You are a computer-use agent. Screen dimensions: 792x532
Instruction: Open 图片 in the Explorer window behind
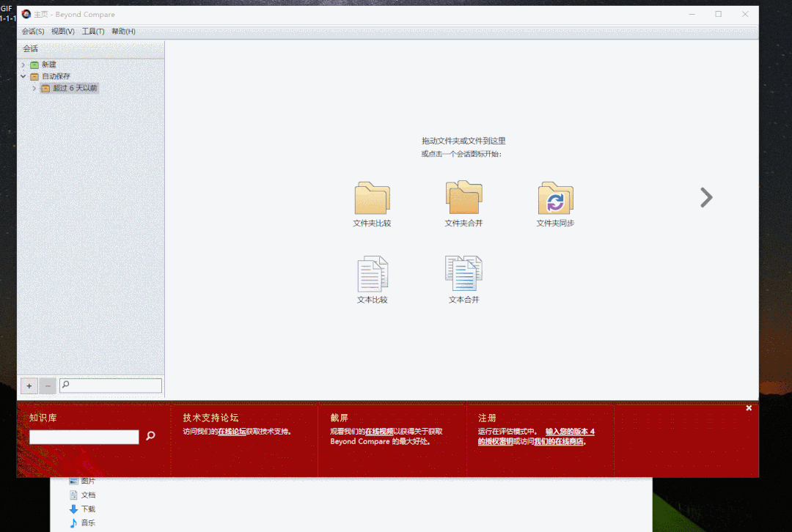[88, 481]
